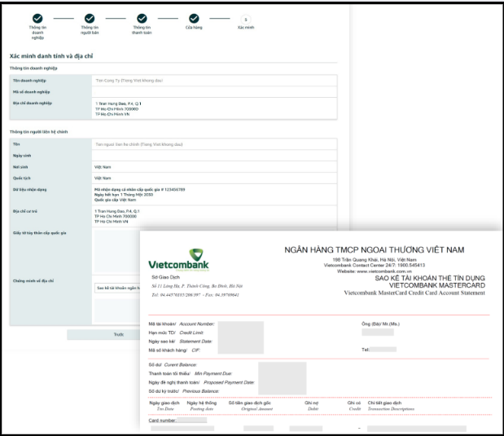Image resolution: width=504 pixels, height=436 pixels.
Task: Select the Thông tin người bán step icon
Action: click(90, 18)
